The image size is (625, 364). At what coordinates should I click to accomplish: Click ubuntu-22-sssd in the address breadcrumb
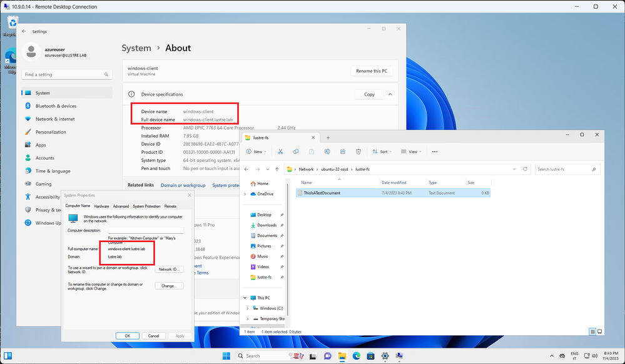coord(335,169)
